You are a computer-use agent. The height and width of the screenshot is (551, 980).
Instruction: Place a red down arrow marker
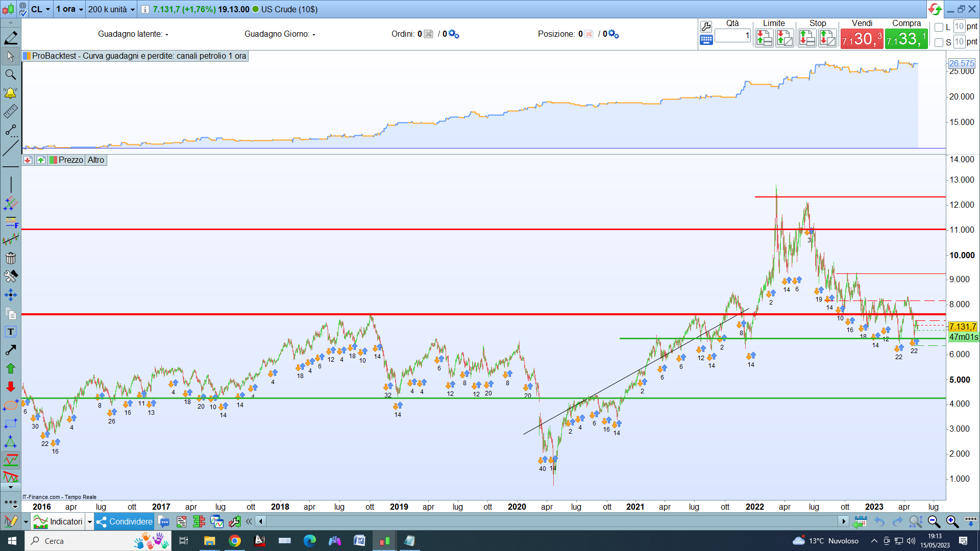tap(11, 387)
